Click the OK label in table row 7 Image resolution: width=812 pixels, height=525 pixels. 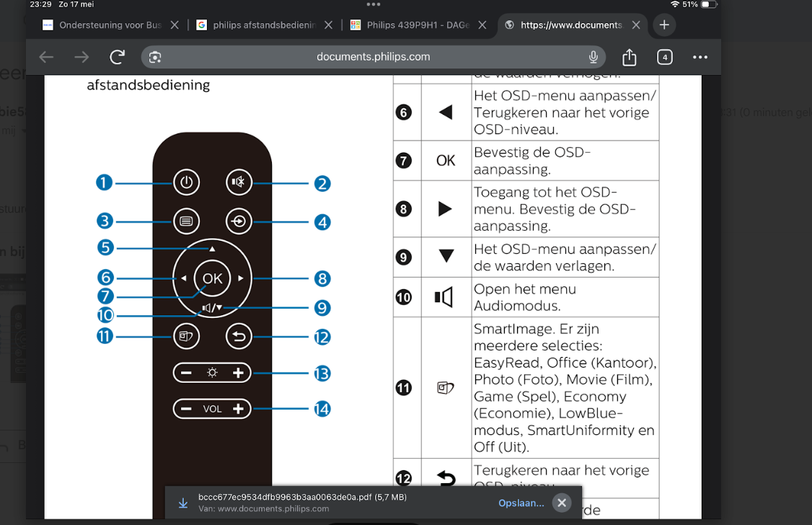pos(446,161)
